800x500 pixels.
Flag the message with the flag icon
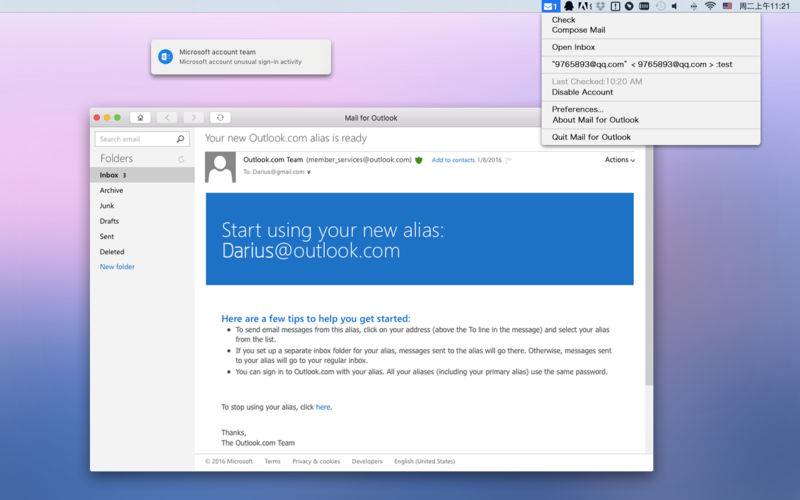tap(509, 160)
